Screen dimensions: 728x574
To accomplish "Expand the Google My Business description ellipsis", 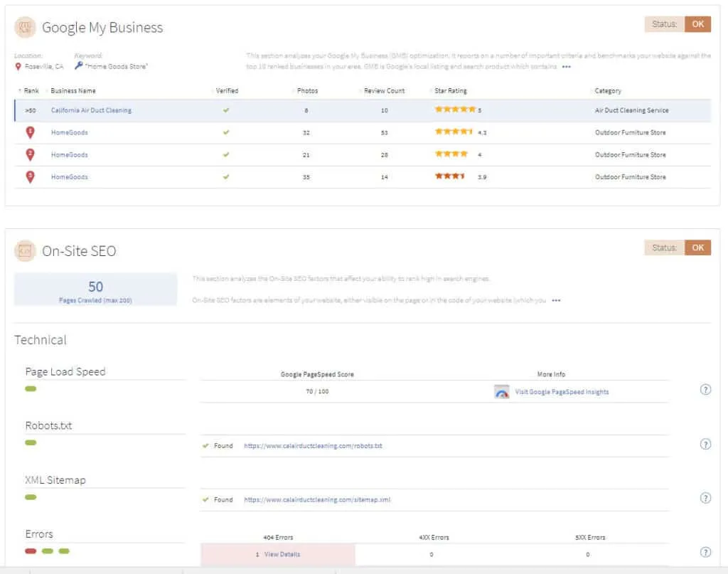I will pyautogui.click(x=566, y=67).
